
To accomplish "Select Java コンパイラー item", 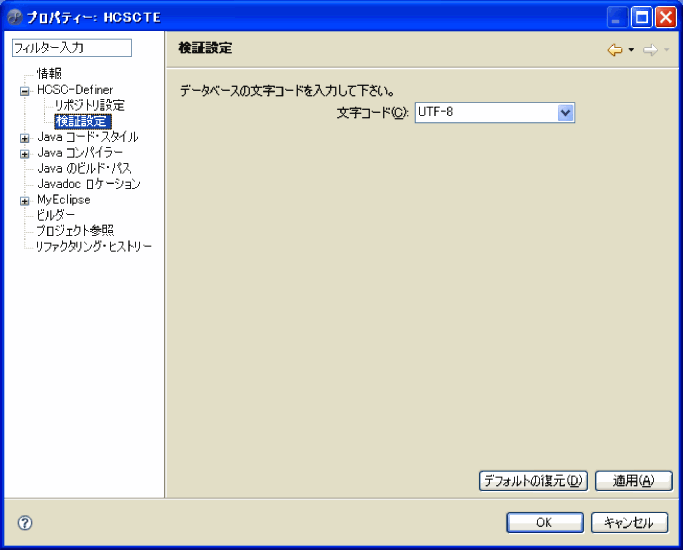I will tap(80, 153).
